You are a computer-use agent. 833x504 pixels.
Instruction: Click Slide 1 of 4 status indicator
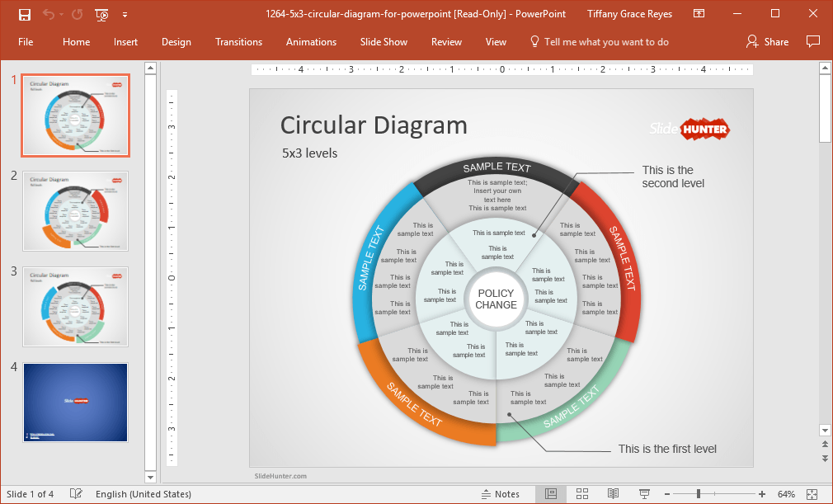pos(31,494)
